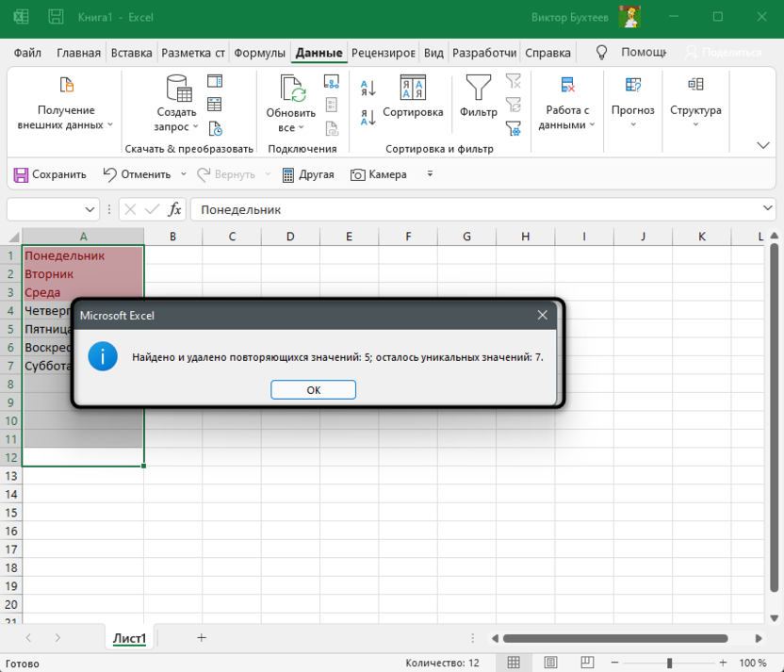
Task: Click the Поделиться share button
Action: [x=724, y=53]
